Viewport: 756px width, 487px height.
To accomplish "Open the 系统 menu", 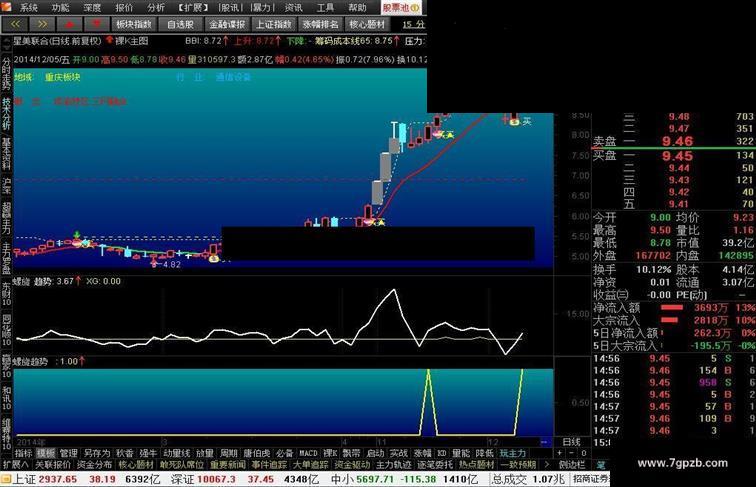I will (x=28, y=7).
